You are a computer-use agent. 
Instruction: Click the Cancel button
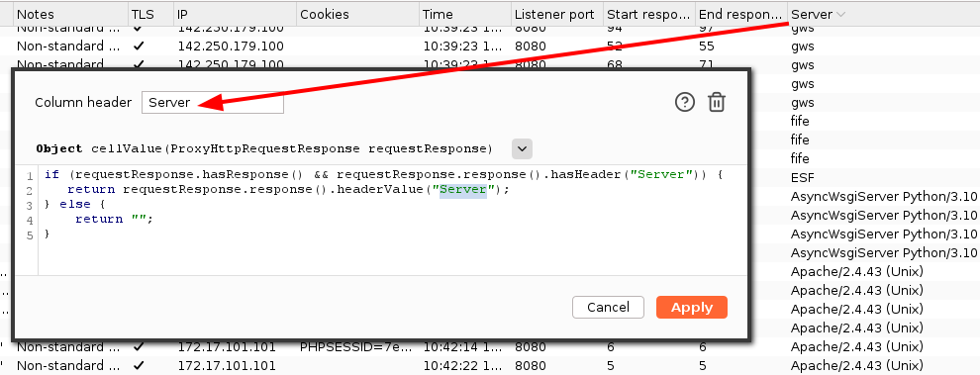click(608, 307)
